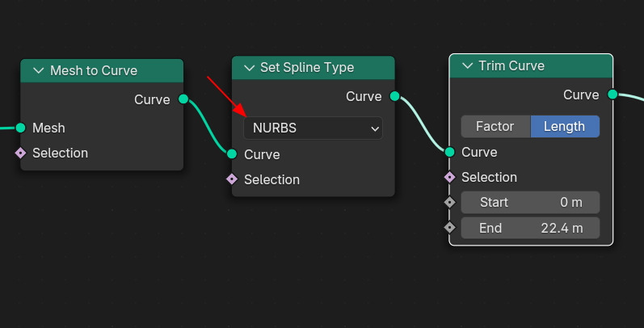Click the End 22.4 m value field

(530, 228)
